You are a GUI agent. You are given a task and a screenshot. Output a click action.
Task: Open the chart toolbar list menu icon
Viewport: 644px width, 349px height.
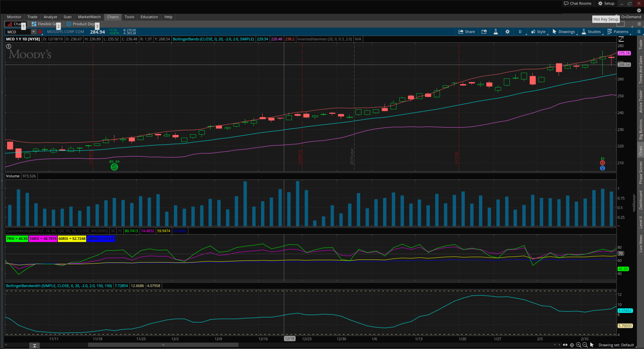point(639,32)
